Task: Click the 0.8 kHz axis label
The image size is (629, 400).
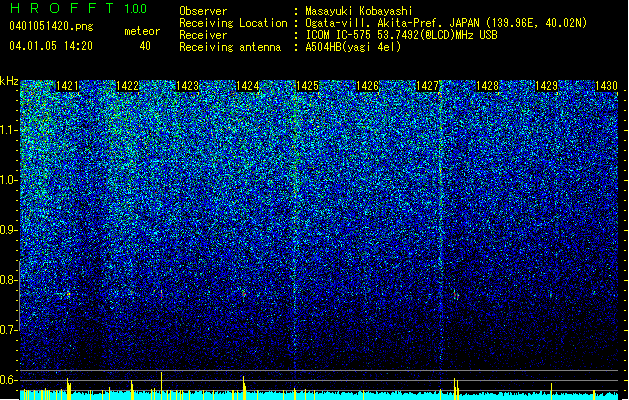Action: pos(8,280)
